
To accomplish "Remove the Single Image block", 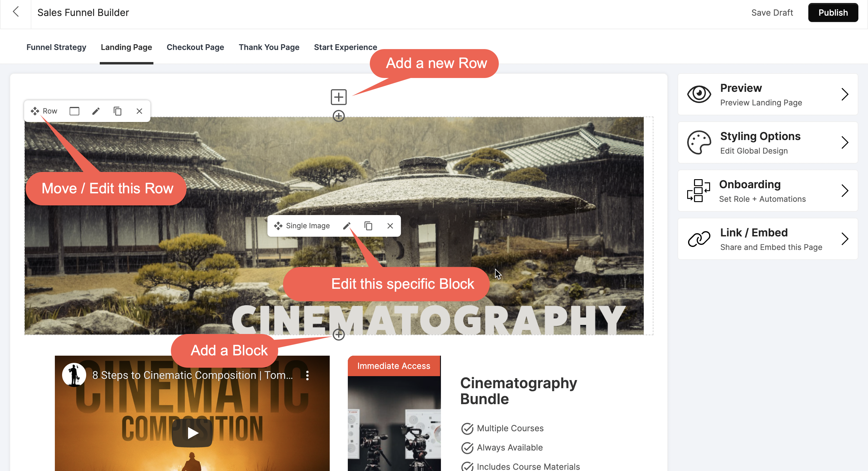I will 390,226.
